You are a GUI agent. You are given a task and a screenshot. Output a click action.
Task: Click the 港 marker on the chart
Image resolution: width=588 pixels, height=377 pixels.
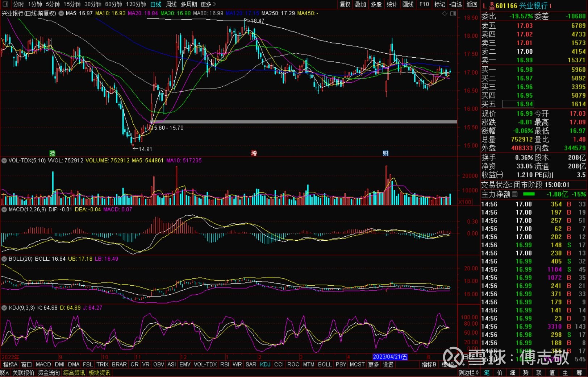52,153
